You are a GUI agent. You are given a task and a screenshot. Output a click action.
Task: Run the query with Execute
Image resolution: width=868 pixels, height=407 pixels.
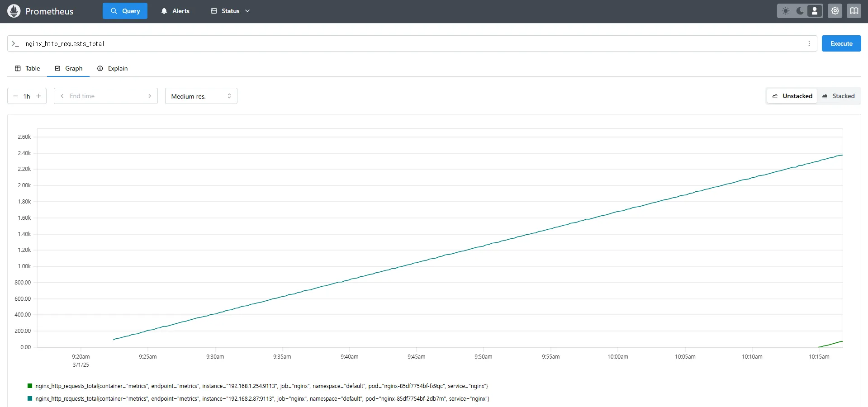[841, 43]
